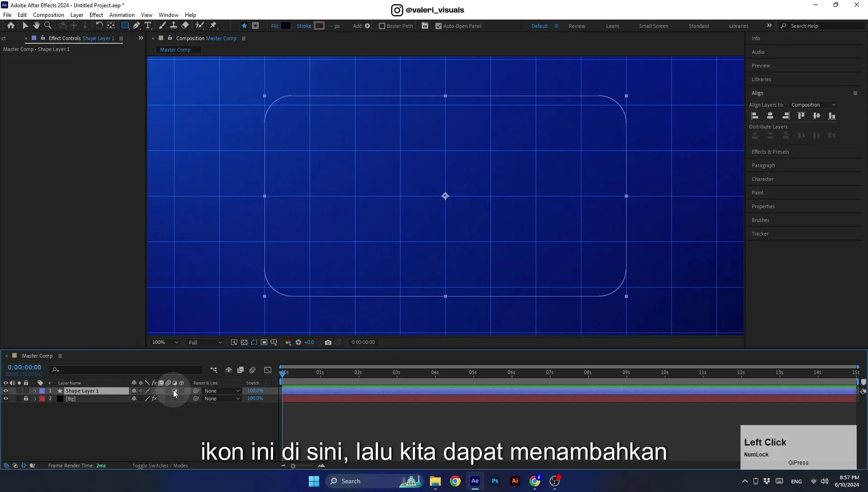Viewport: 868px width, 492px height.
Task: Hide the [Bg] layer eye icon
Action: (6, 398)
